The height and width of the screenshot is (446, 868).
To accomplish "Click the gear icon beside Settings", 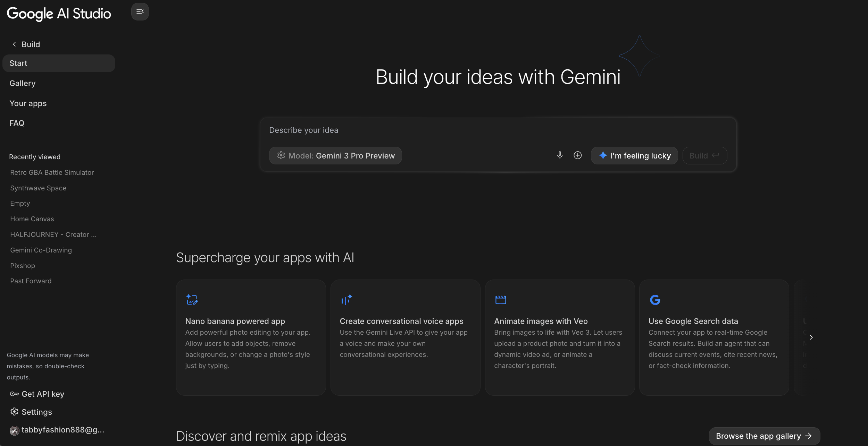I will (x=14, y=412).
